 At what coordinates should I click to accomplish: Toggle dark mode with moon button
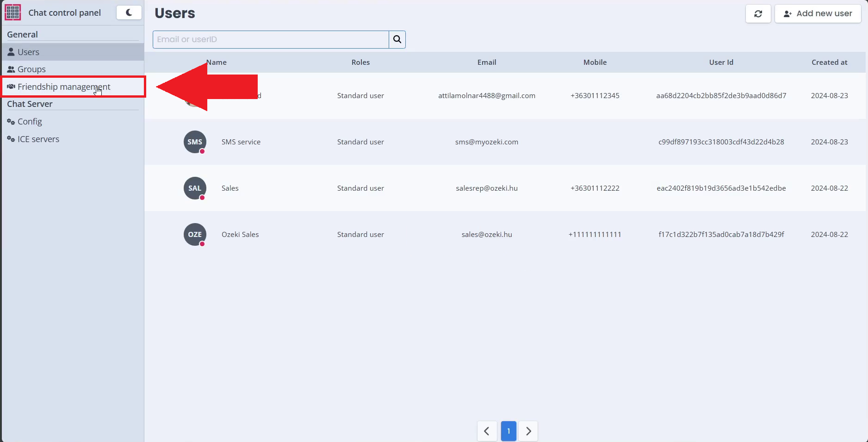pos(129,12)
